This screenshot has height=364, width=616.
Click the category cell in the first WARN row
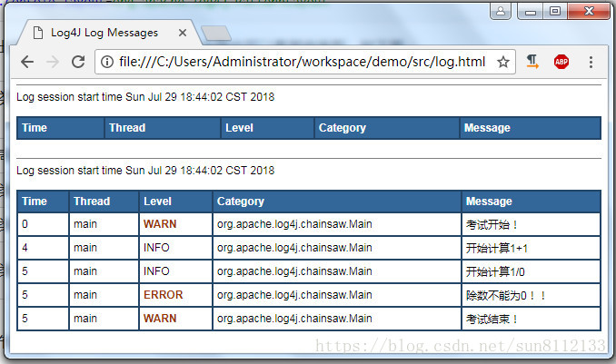point(337,224)
